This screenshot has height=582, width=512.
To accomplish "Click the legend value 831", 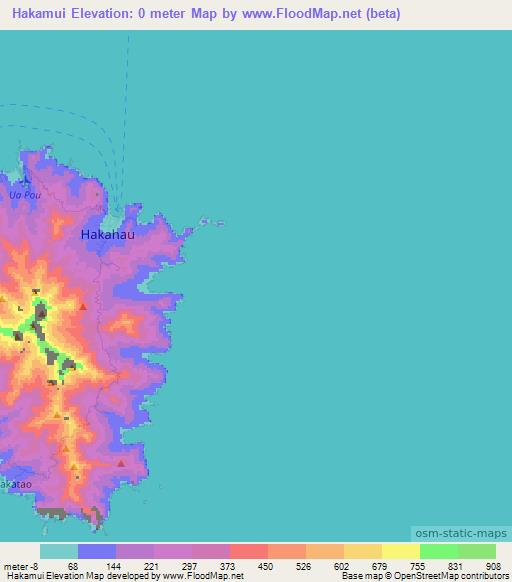I will (455, 567).
